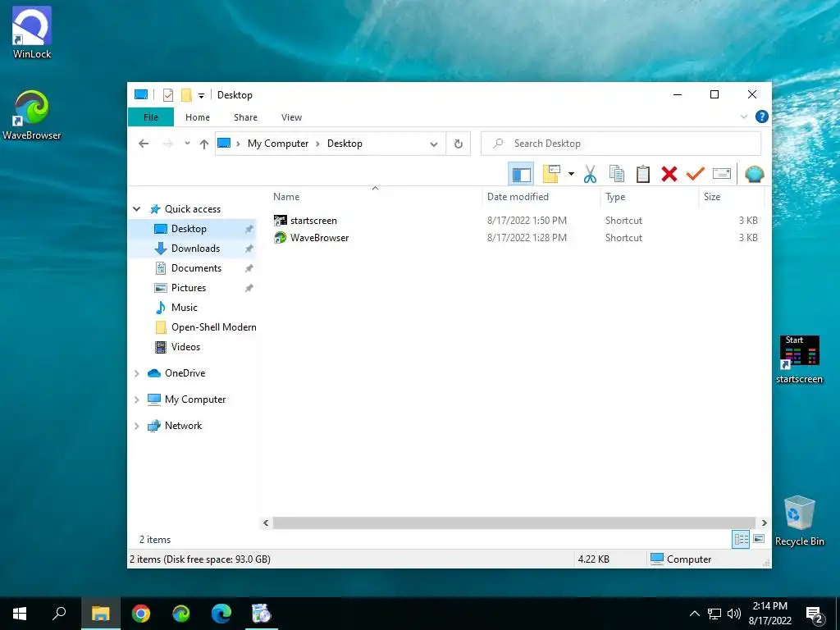The width and height of the screenshot is (840, 630).
Task: Click the horizontal scrollbar left arrow
Action: coord(266,523)
